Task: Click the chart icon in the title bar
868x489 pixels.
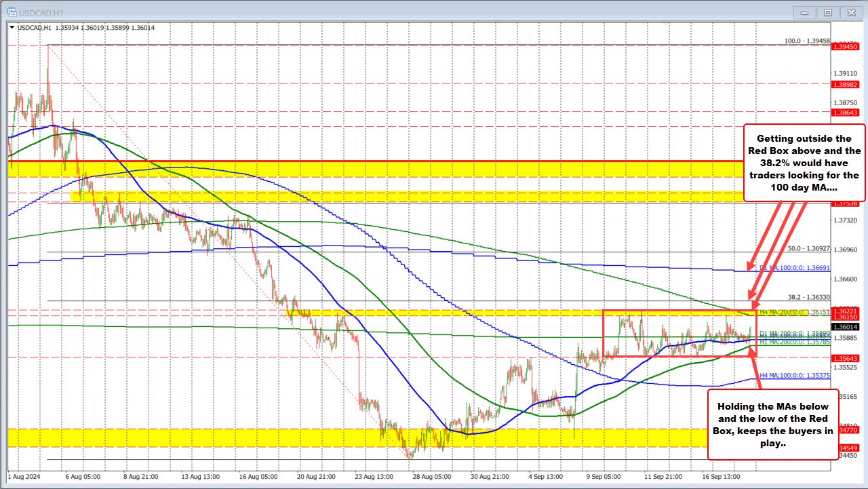Action: pyautogui.click(x=13, y=12)
